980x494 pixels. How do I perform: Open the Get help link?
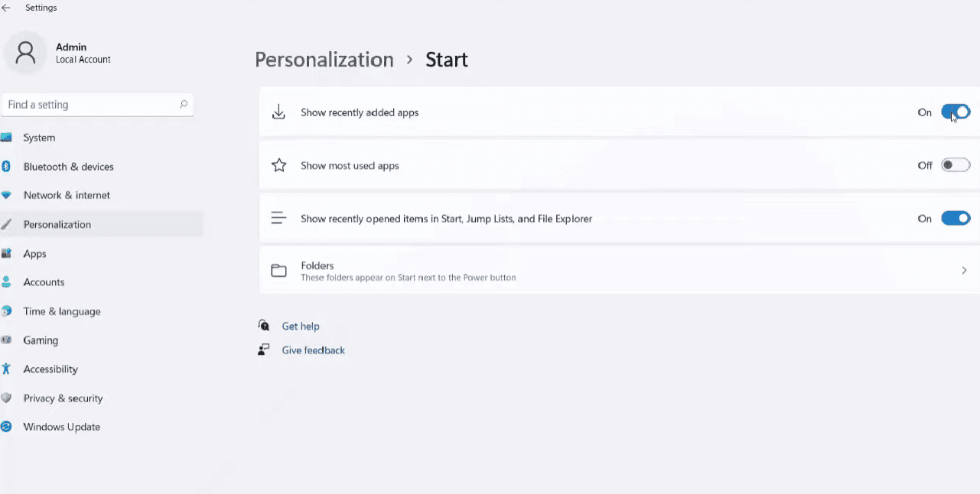click(301, 326)
